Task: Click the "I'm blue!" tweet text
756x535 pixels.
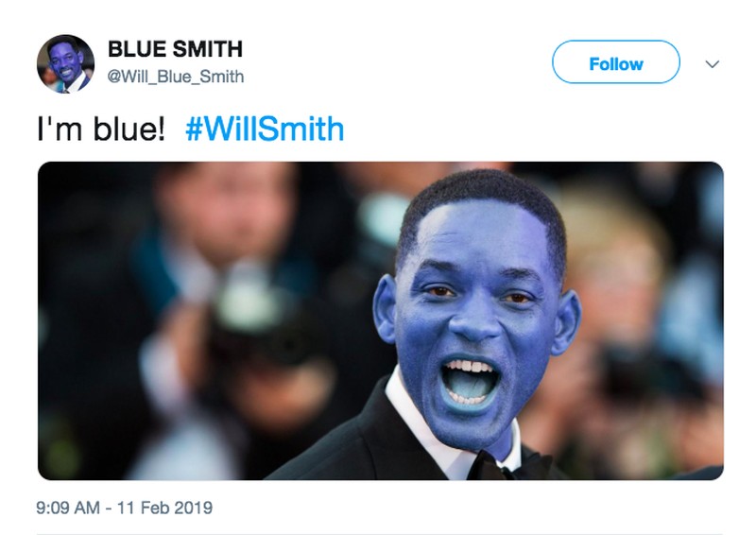Action: 101,129
